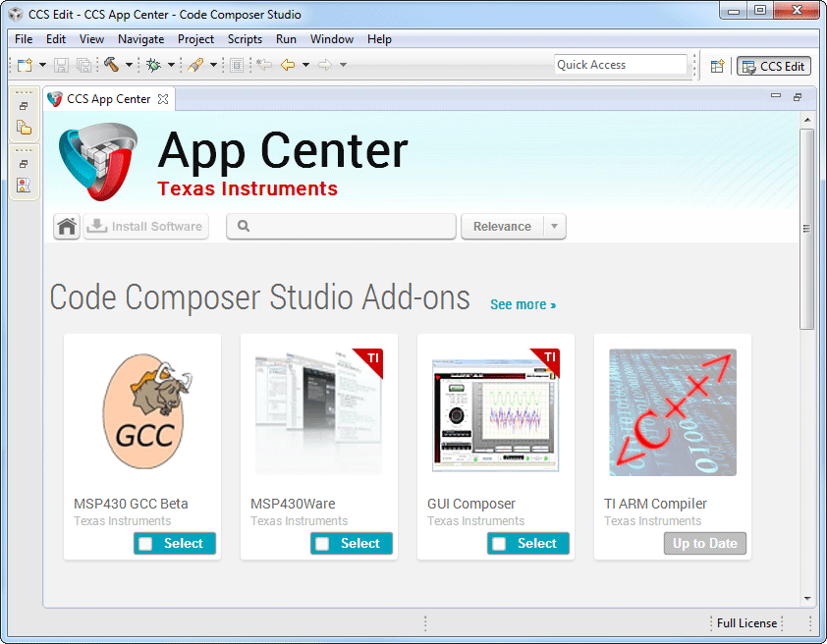Click the See more link
The image size is (827, 644).
523,304
